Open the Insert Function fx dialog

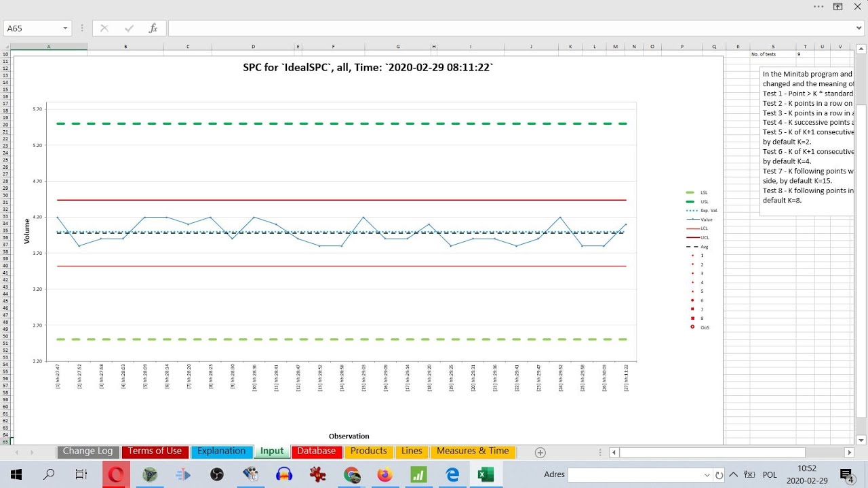pos(153,28)
